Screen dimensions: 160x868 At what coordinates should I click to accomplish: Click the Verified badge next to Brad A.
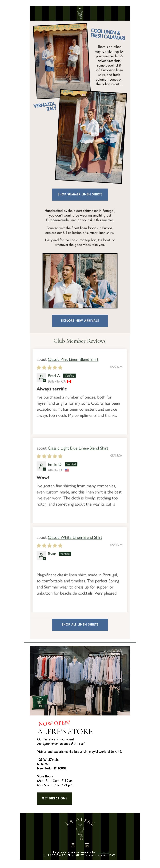pyautogui.click(x=69, y=375)
